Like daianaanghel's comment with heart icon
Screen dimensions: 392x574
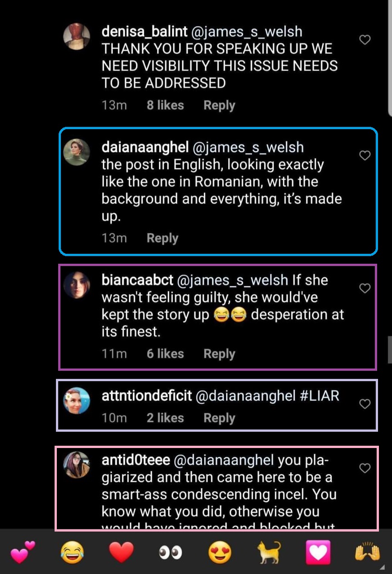[364, 156]
